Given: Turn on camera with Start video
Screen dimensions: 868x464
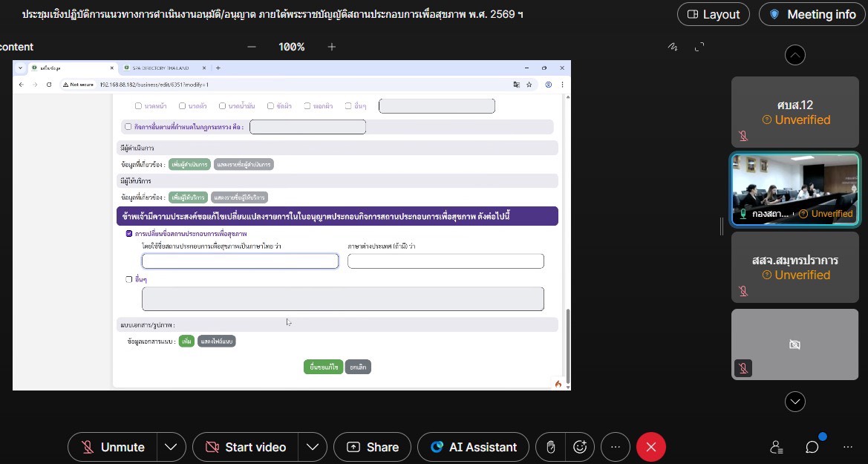Looking at the screenshot, I should (246, 447).
